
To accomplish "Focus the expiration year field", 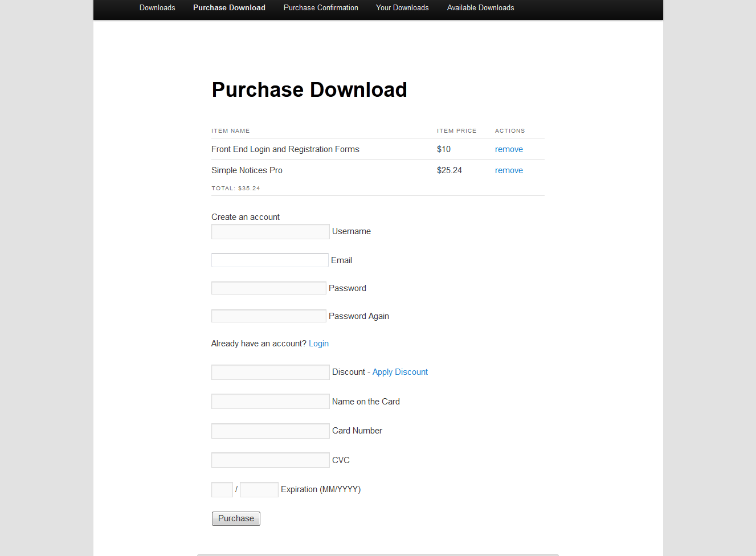I will pyautogui.click(x=259, y=489).
